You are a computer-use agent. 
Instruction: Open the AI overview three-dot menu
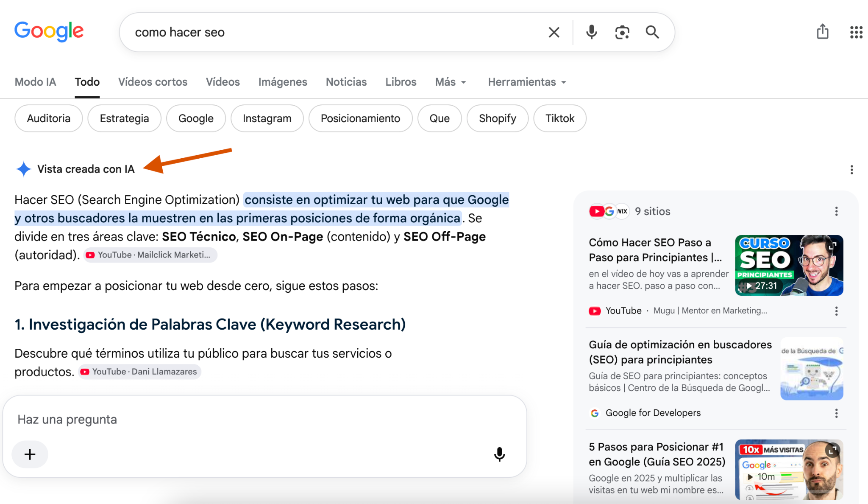coord(851,170)
